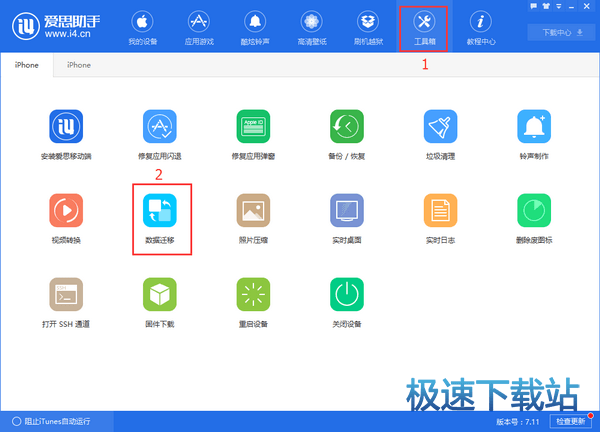Open 固件下载 firmware download tool
This screenshot has width=600, height=432.
160,303
